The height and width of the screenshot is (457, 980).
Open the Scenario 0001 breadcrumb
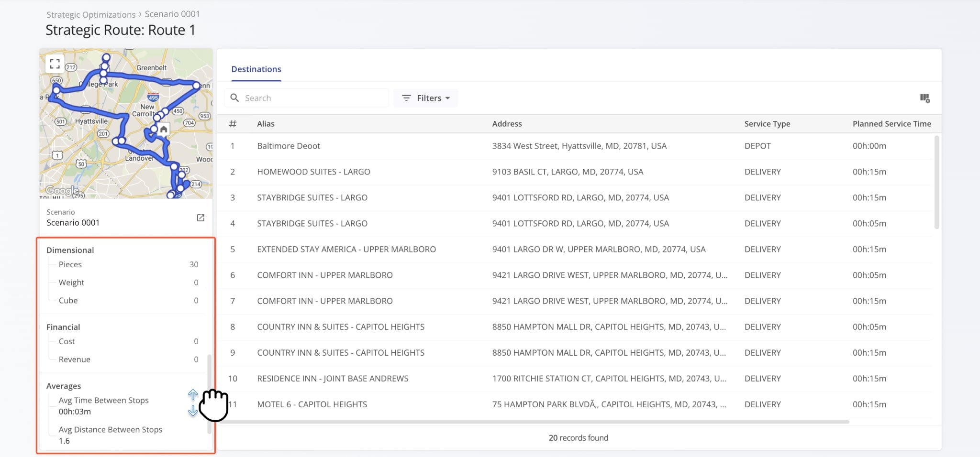point(172,14)
